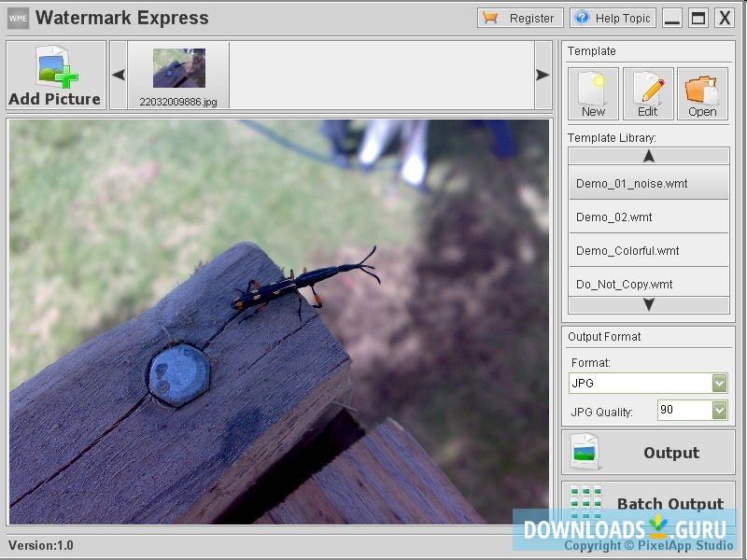Image resolution: width=747 pixels, height=560 pixels.
Task: Open the Format dropdown showing JPG
Action: click(x=717, y=383)
